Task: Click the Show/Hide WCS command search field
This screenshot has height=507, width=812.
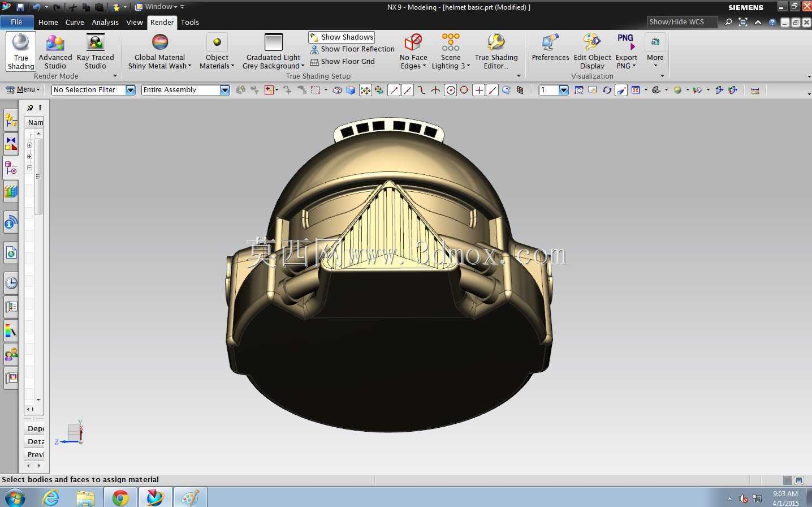Action: (682, 22)
